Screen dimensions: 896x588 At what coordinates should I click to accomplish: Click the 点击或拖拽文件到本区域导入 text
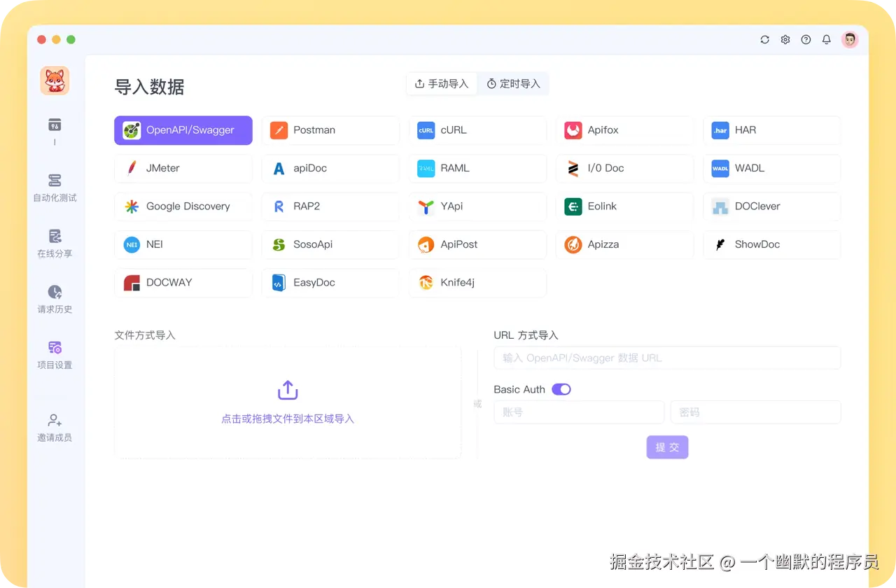[x=288, y=419]
